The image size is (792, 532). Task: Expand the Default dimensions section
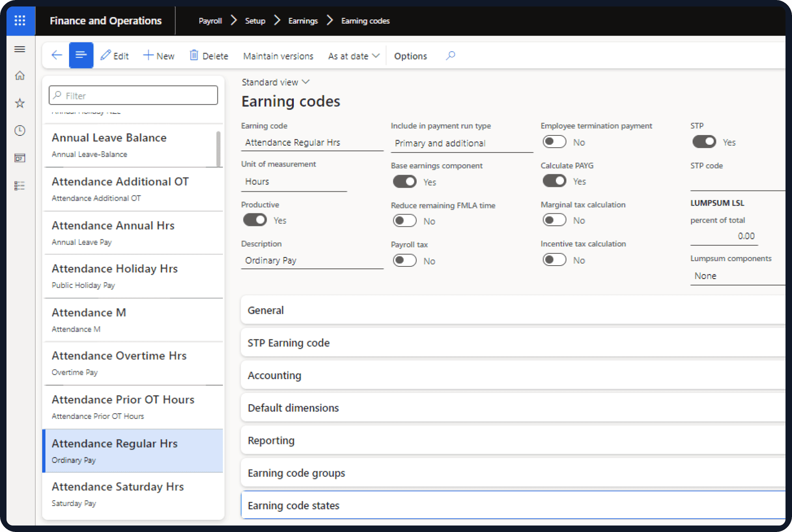[x=513, y=408]
